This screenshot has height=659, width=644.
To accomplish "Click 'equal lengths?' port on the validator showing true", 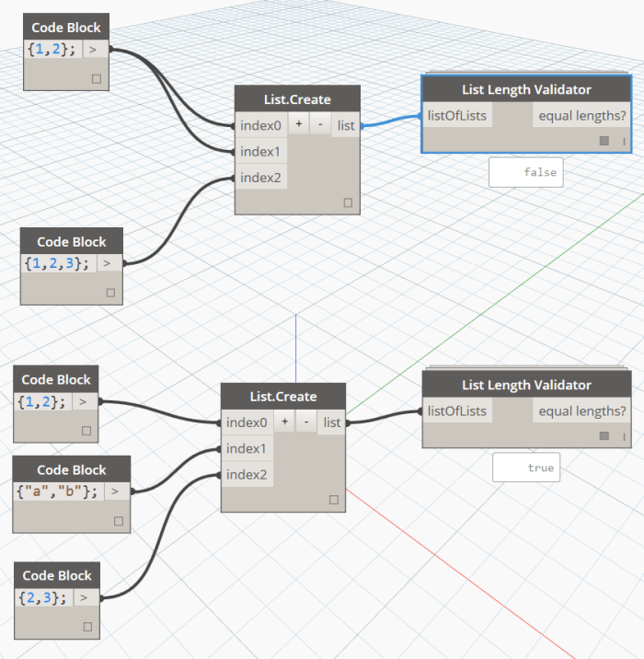I will pos(582,411).
